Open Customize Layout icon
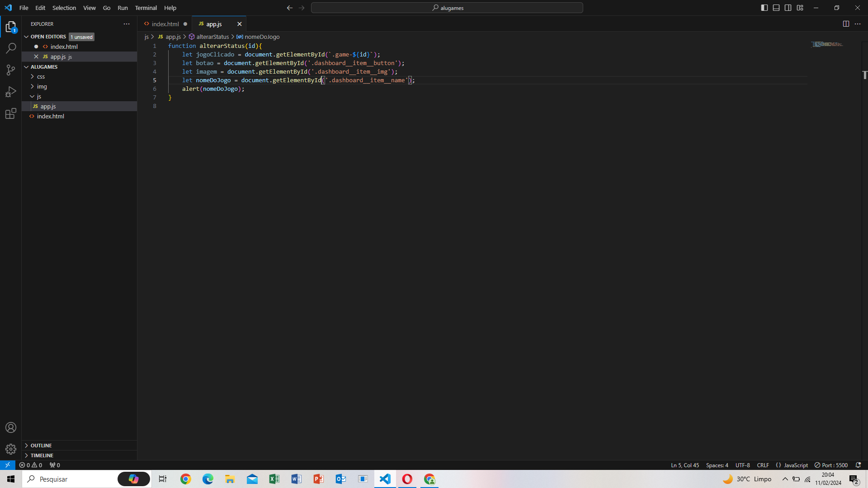Screen dimensions: 868x488 click(x=800, y=8)
